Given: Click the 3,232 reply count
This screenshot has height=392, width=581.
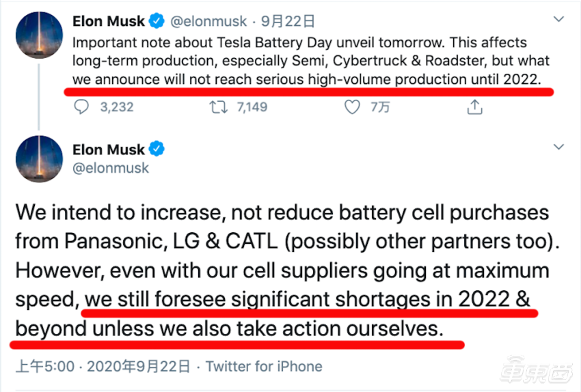Looking at the screenshot, I should (115, 107).
